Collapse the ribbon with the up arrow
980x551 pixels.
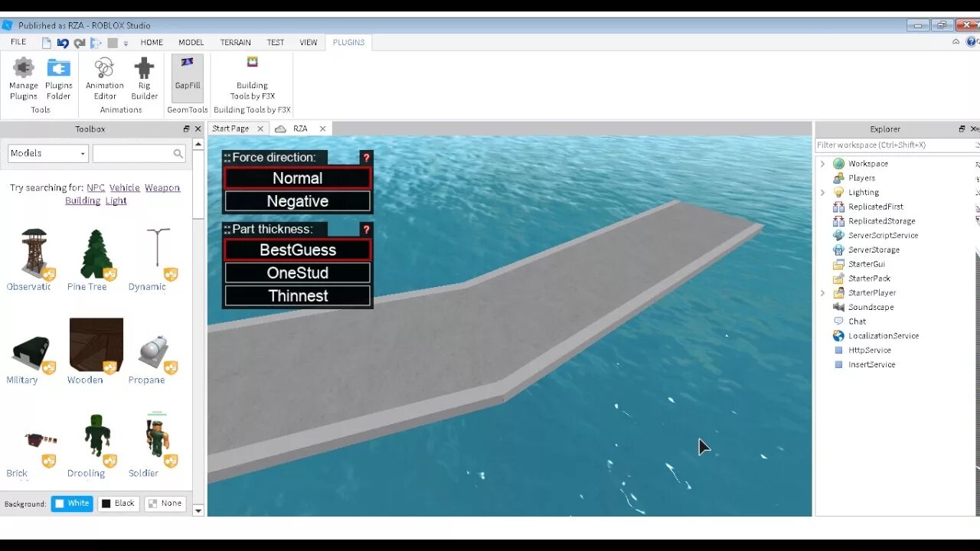(955, 42)
